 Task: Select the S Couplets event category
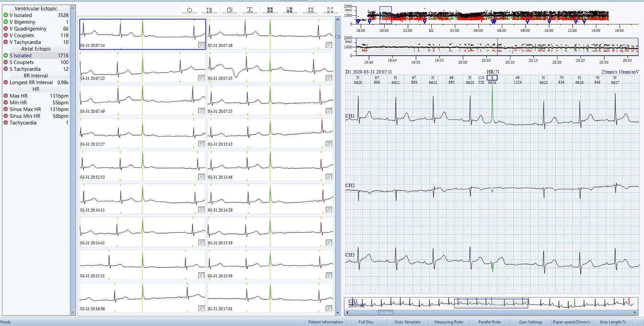point(36,62)
